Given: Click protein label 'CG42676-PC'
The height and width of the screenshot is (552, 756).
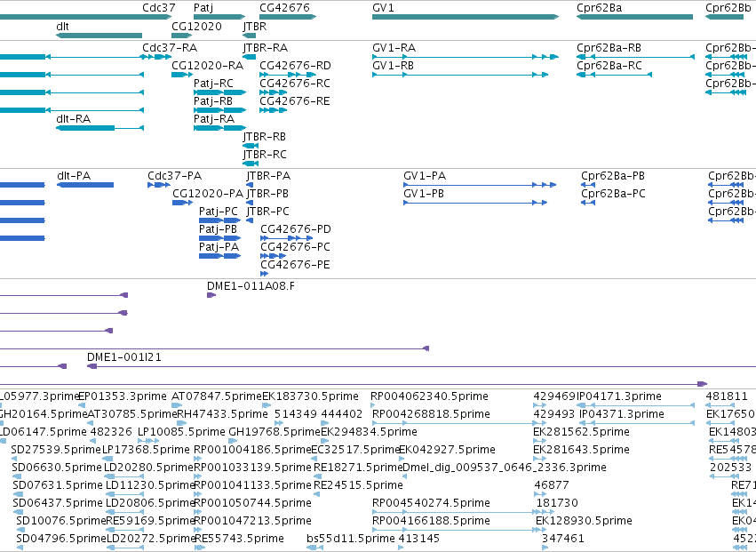Looking at the screenshot, I should tap(296, 246).
